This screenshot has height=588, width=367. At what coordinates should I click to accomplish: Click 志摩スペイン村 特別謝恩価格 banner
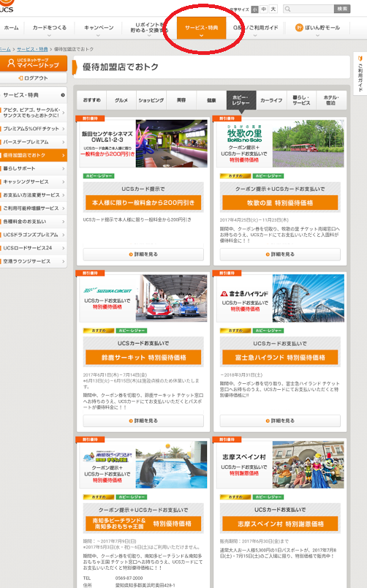(280, 524)
